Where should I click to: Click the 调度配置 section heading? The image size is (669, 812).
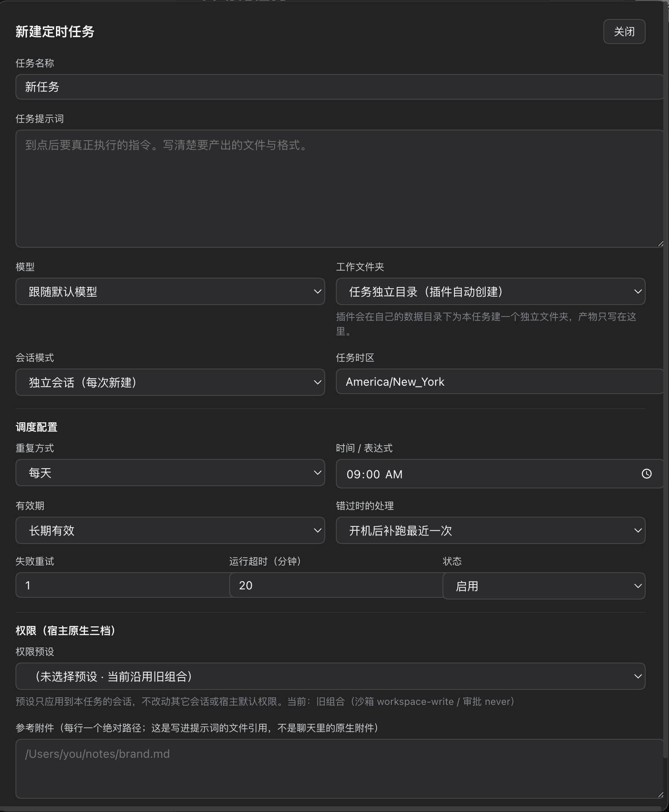pos(37,427)
